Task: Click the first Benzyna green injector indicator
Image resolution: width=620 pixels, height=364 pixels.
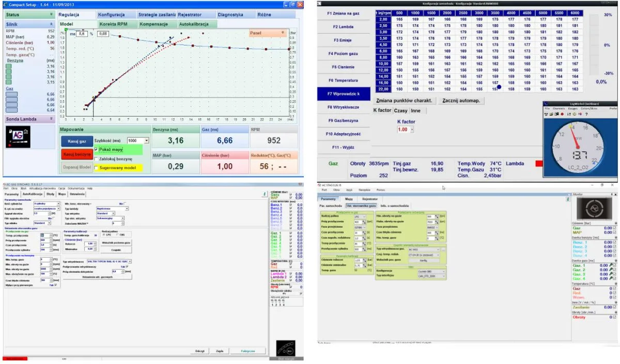Action: point(9,66)
